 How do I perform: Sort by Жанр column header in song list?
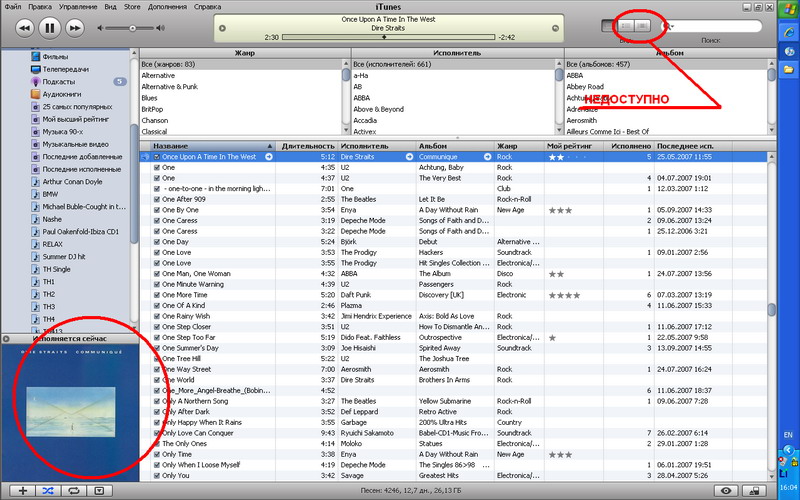coord(519,146)
